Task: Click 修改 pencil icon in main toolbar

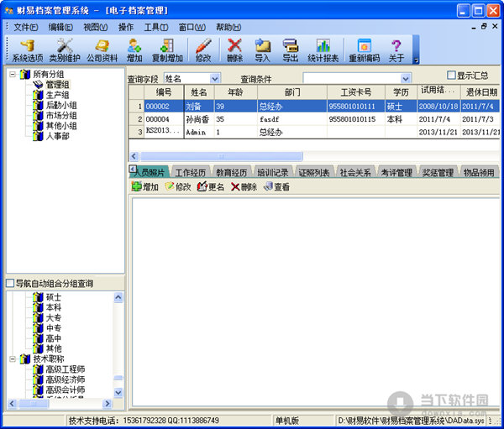Action: 203,50
